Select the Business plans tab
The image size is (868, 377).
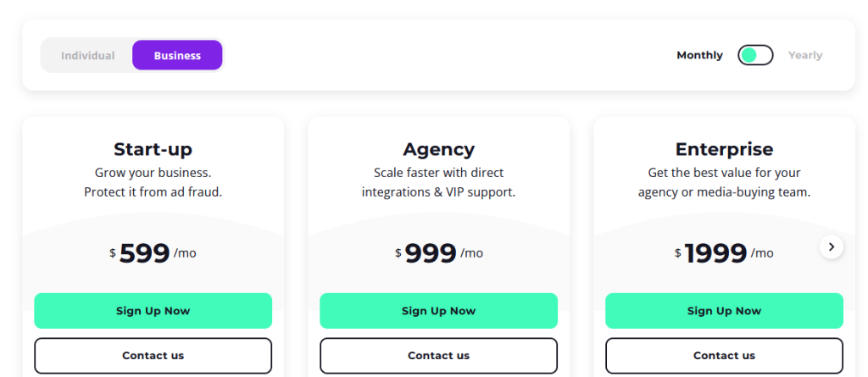coord(177,55)
